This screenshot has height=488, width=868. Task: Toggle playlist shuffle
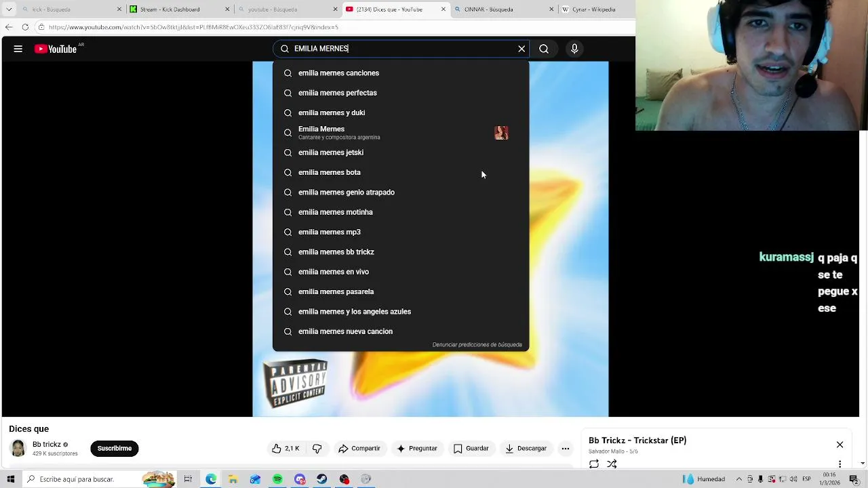pos(612,464)
